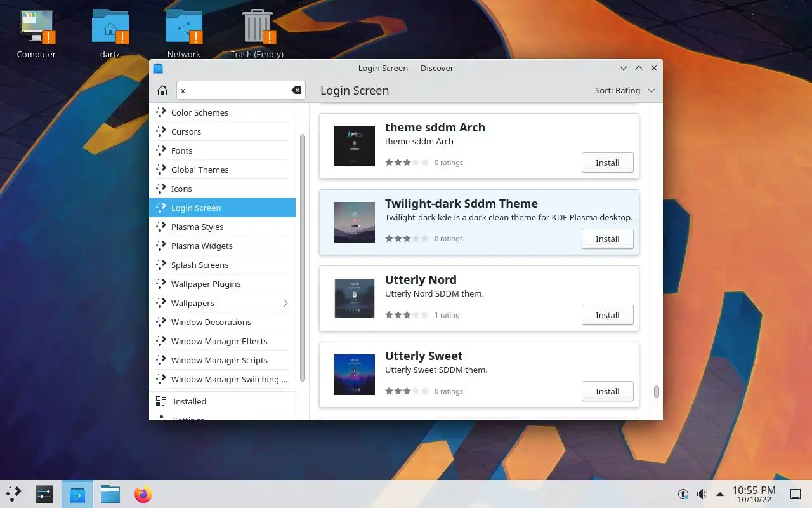Click the Installed list icon

[161, 401]
